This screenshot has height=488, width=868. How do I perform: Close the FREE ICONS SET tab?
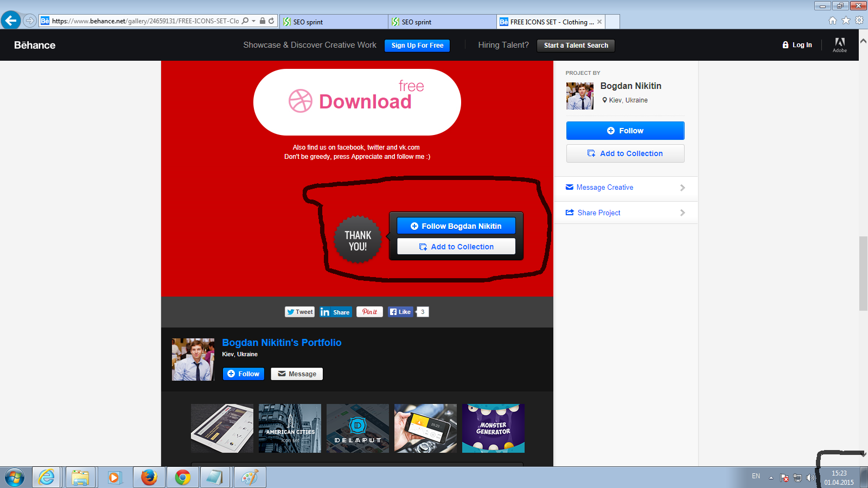[599, 22]
